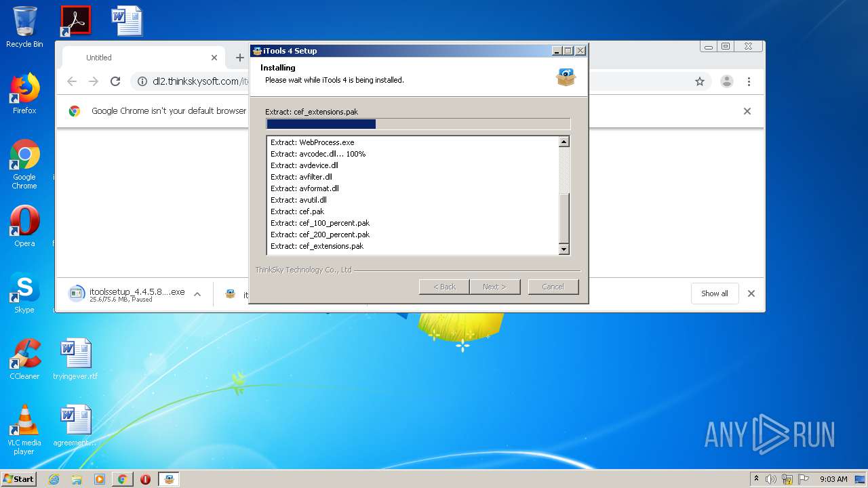Select the last 'Extract: cef_extensions.pak' log line

pyautogui.click(x=317, y=246)
